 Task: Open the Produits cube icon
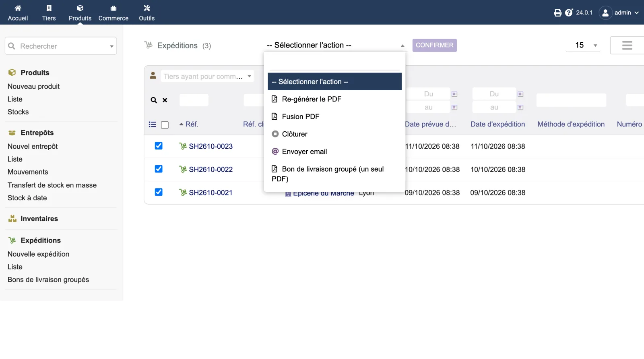[x=80, y=8]
